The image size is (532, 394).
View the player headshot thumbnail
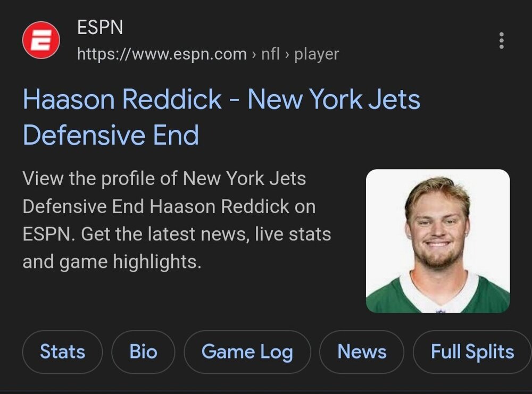pos(438,241)
